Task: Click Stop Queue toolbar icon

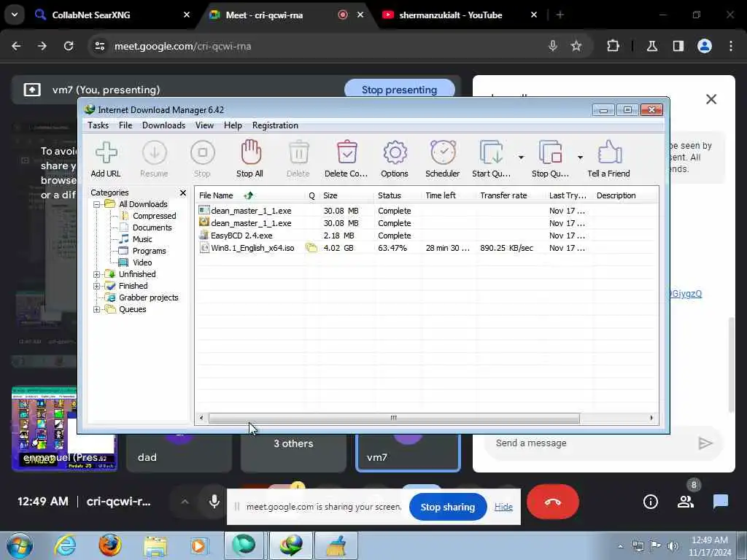Action: (550, 159)
